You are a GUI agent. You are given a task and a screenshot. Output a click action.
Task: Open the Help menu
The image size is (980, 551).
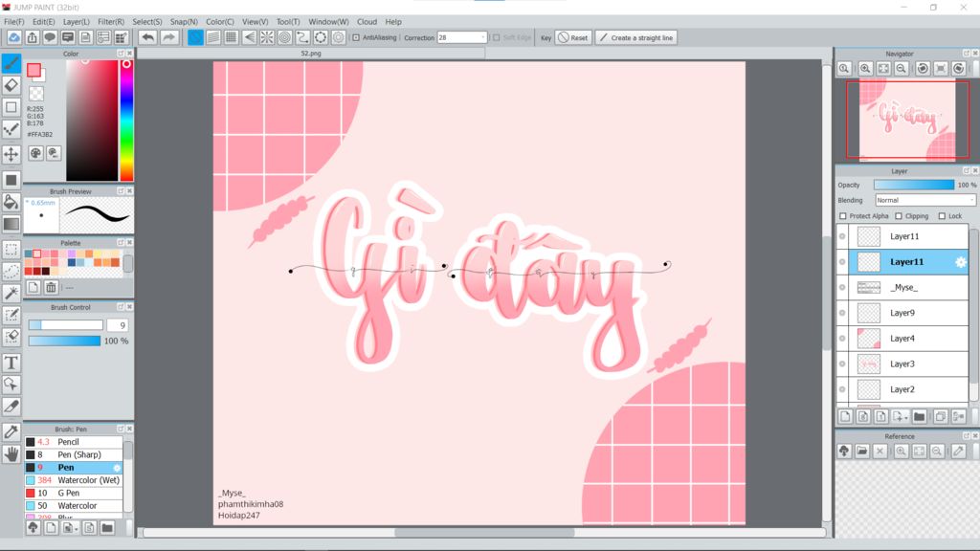[x=393, y=21]
